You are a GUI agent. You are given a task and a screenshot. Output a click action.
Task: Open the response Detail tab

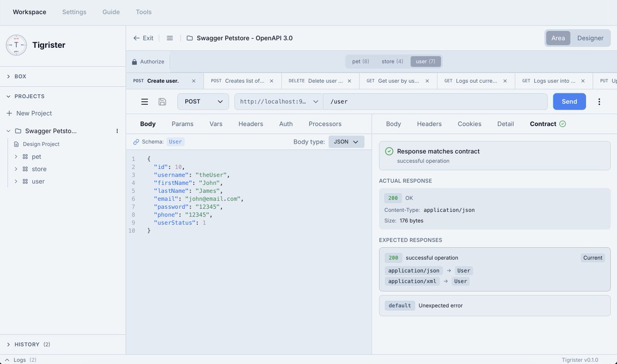pyautogui.click(x=505, y=124)
